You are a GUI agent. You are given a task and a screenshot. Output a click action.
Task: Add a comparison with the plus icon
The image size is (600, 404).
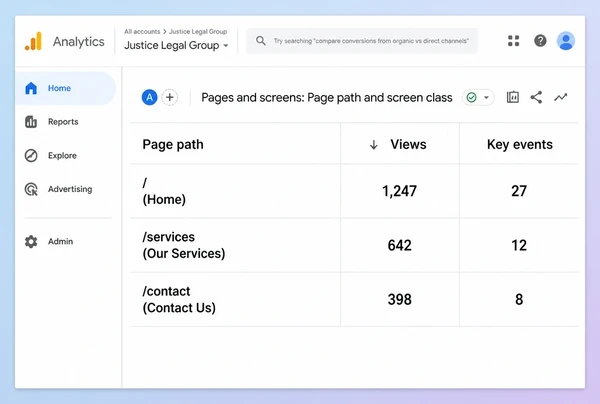(x=170, y=98)
